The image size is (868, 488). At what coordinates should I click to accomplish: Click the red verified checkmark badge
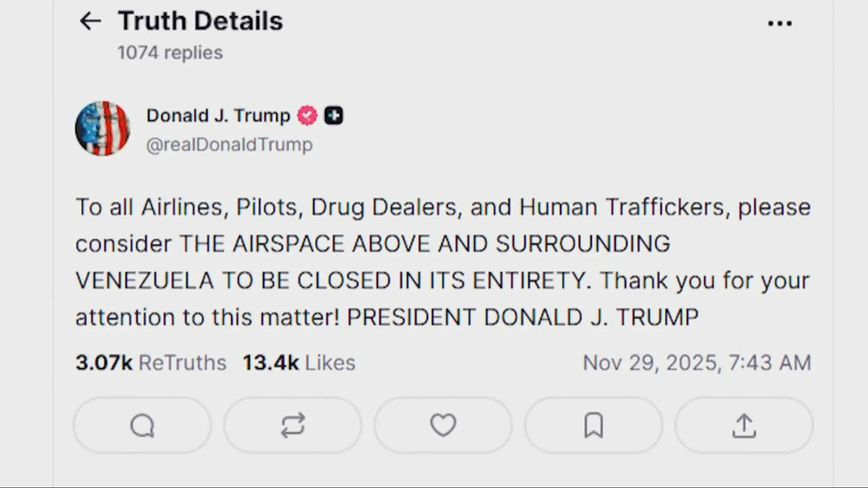[307, 115]
